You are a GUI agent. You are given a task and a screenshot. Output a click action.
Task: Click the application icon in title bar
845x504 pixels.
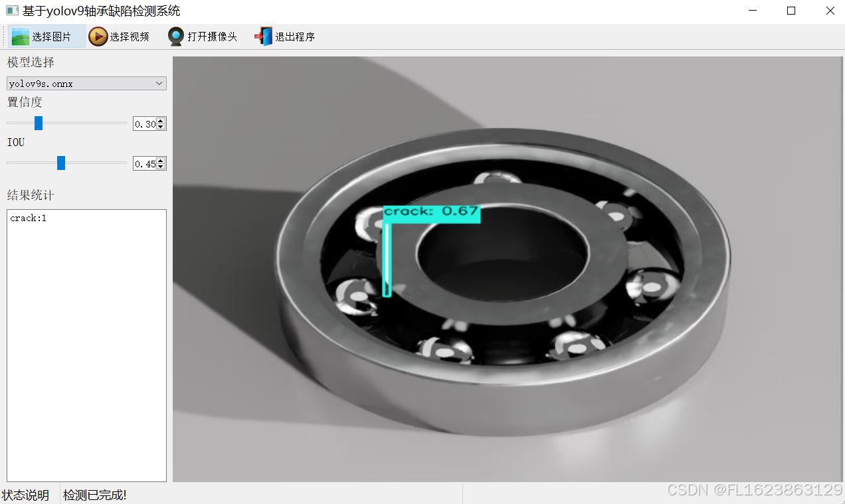pos(11,11)
